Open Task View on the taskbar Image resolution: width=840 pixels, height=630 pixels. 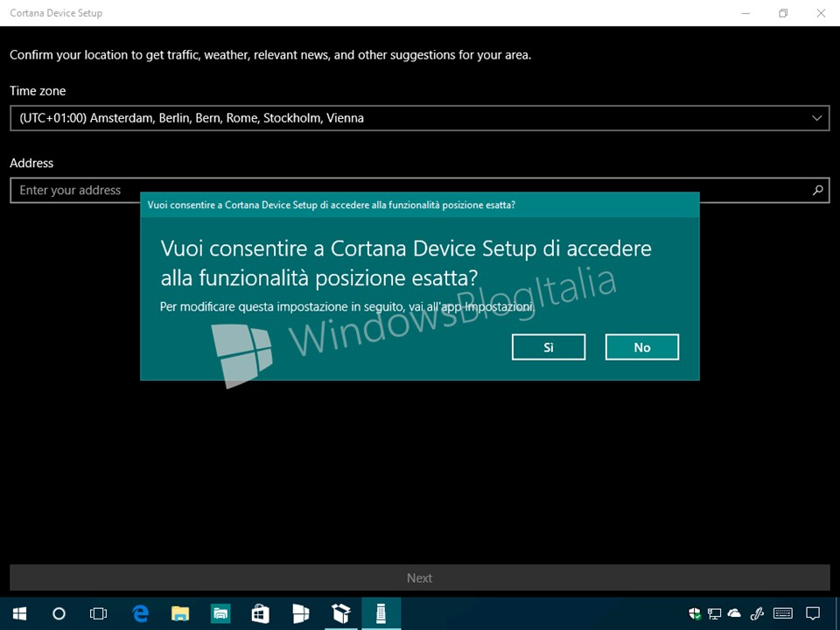99,613
